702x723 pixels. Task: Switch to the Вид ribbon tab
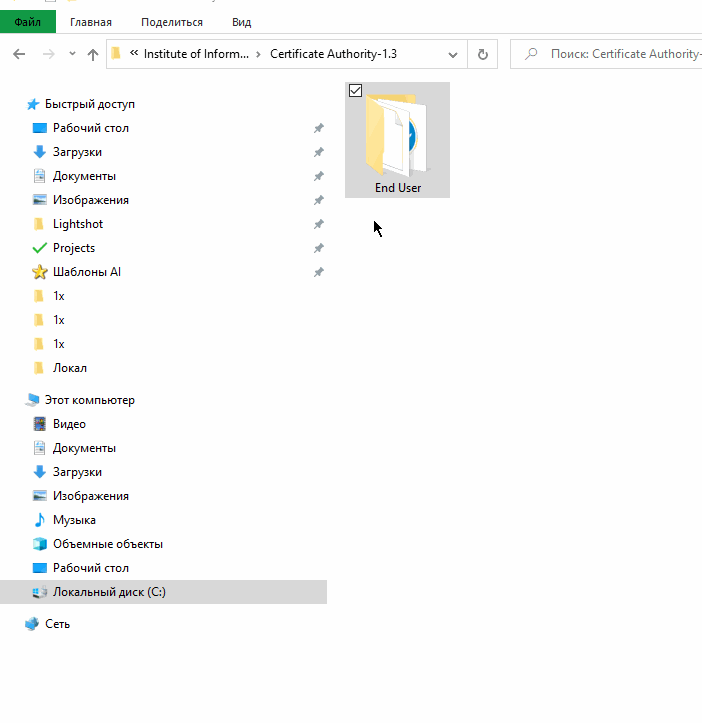coord(241,22)
